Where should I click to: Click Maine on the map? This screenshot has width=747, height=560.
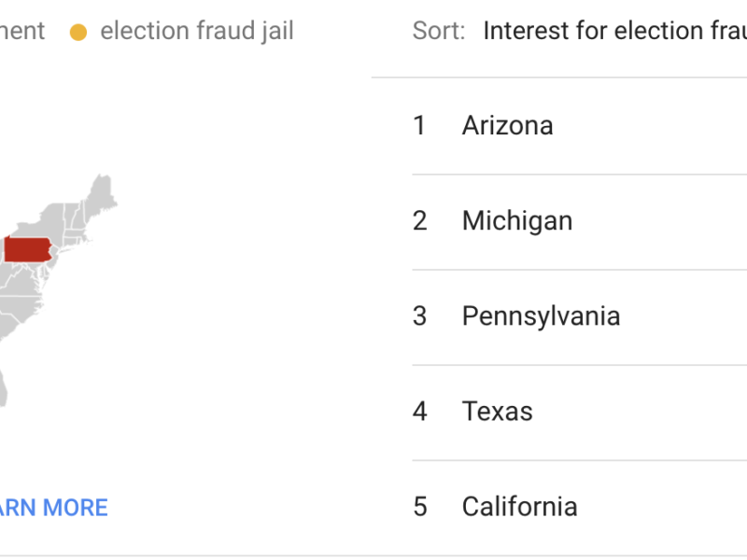point(101,193)
